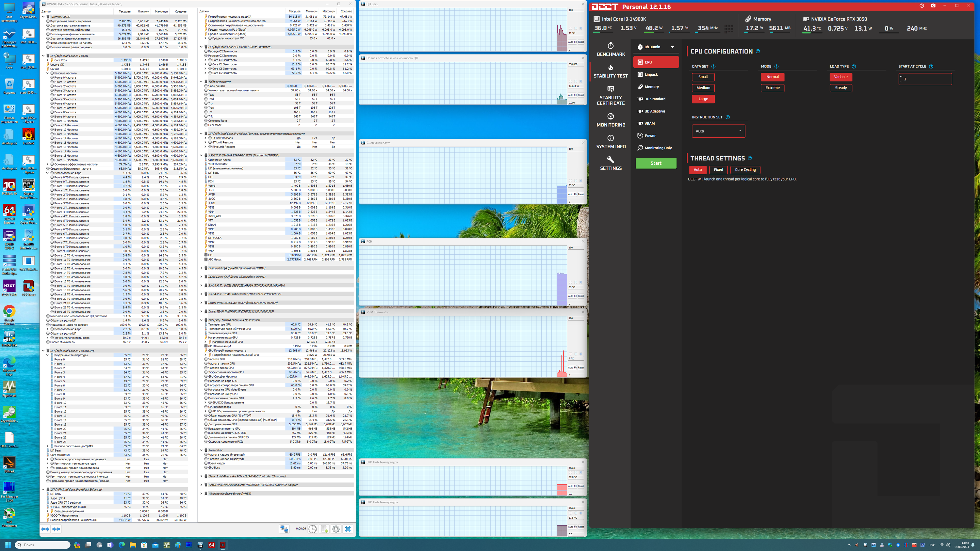Open HWiNFO sensor settings gear
980x551 pixels.
point(336,529)
